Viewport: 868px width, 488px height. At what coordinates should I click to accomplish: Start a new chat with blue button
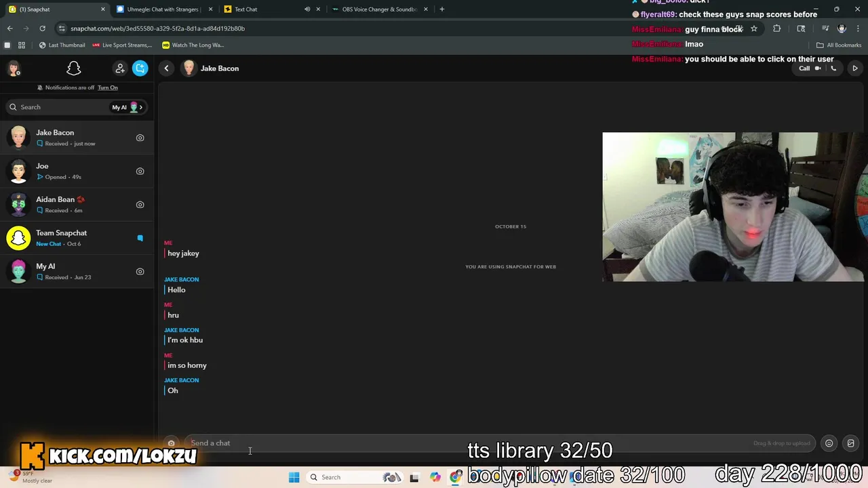[x=140, y=68]
